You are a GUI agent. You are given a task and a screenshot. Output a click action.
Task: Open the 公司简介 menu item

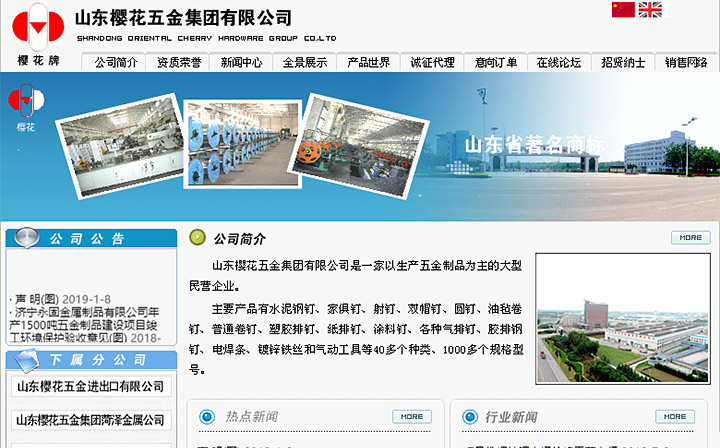(x=116, y=62)
